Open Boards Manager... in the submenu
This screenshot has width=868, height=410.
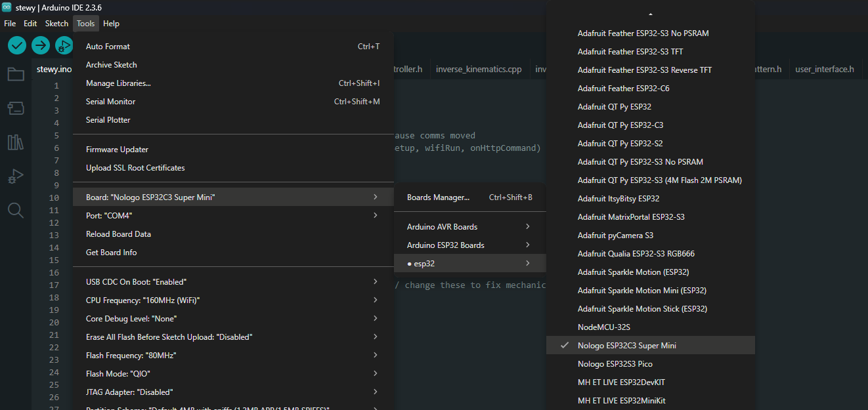pyautogui.click(x=470, y=197)
